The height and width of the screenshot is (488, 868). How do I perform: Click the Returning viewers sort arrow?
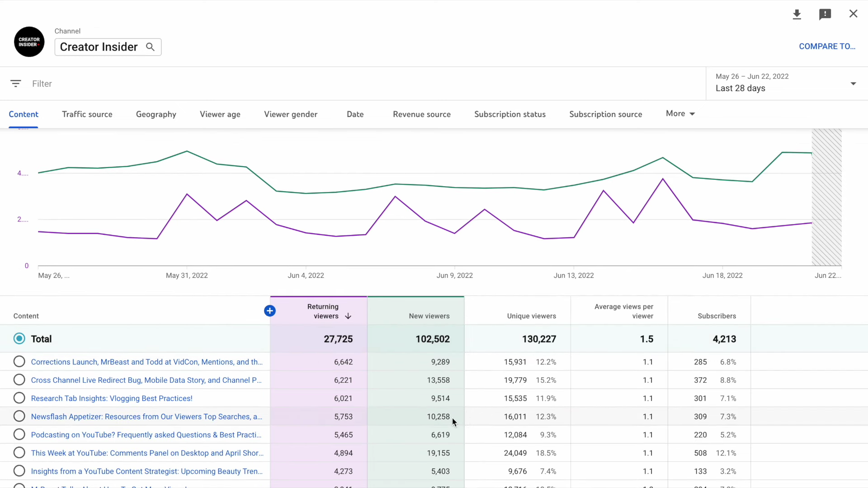[x=348, y=316]
